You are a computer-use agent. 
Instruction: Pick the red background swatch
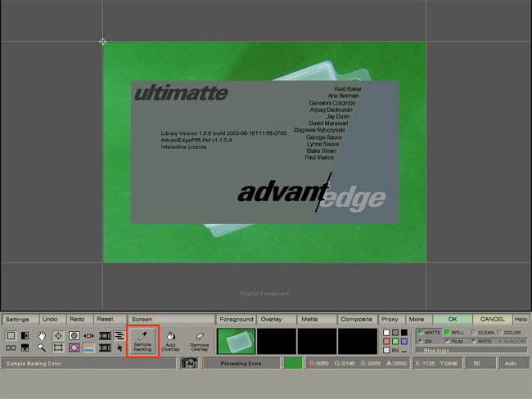[x=386, y=341]
